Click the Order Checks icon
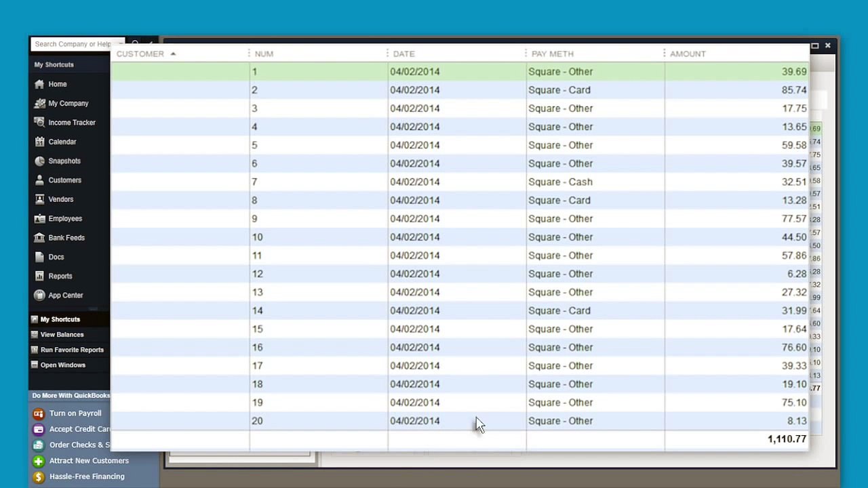 pyautogui.click(x=39, y=445)
